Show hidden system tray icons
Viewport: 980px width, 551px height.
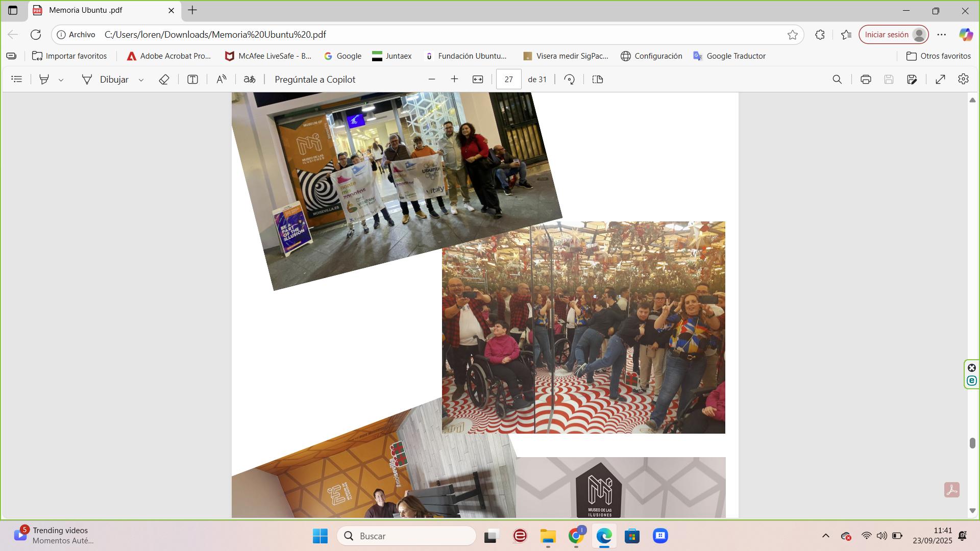pyautogui.click(x=825, y=536)
